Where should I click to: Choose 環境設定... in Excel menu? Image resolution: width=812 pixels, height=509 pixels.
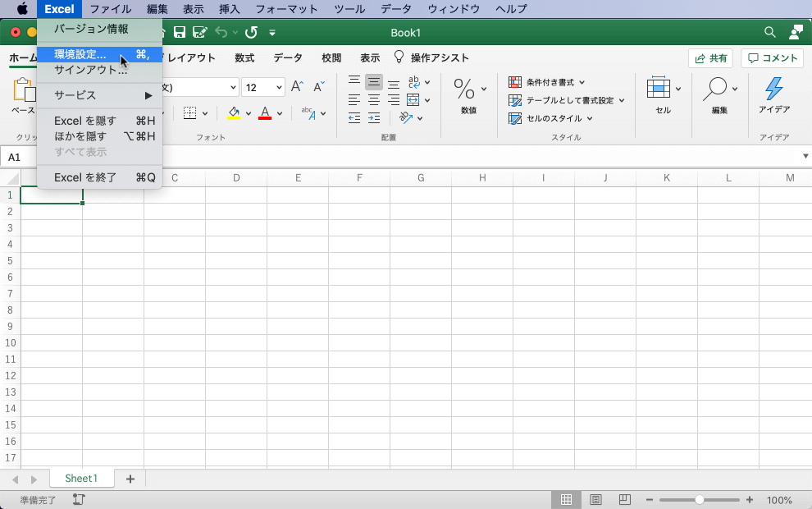click(x=99, y=54)
